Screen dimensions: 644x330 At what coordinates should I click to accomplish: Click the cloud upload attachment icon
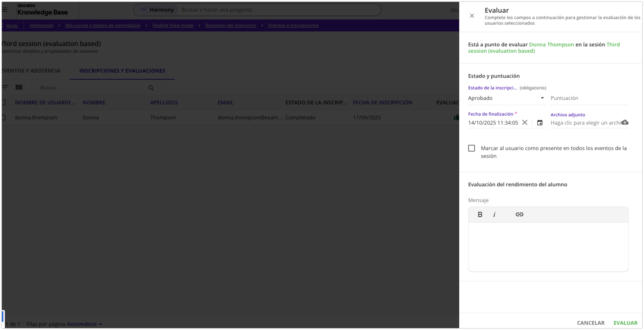625,122
